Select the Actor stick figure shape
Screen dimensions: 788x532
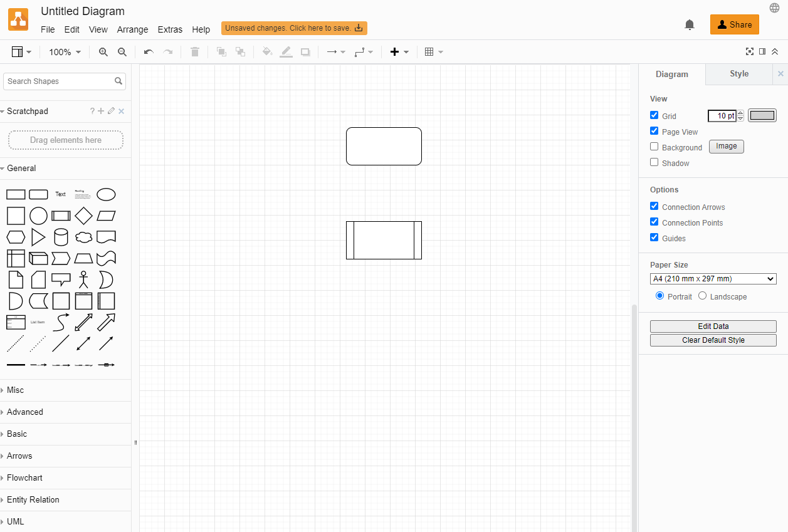83,279
